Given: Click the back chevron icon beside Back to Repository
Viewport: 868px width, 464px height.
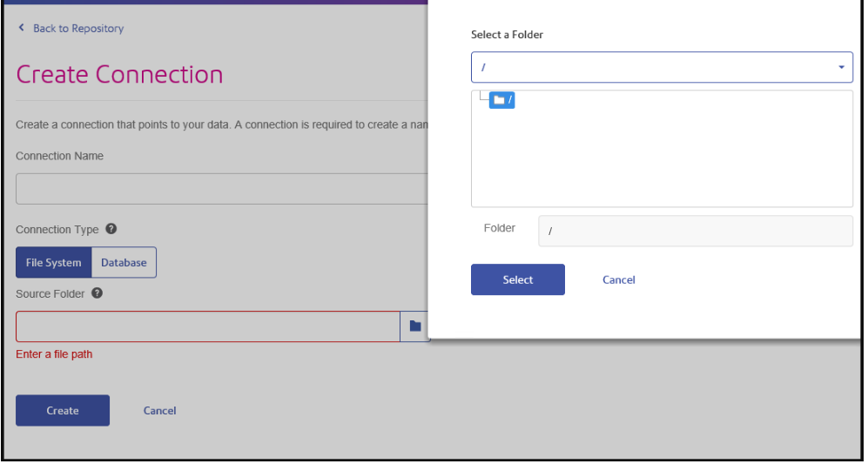Looking at the screenshot, I should click(22, 27).
